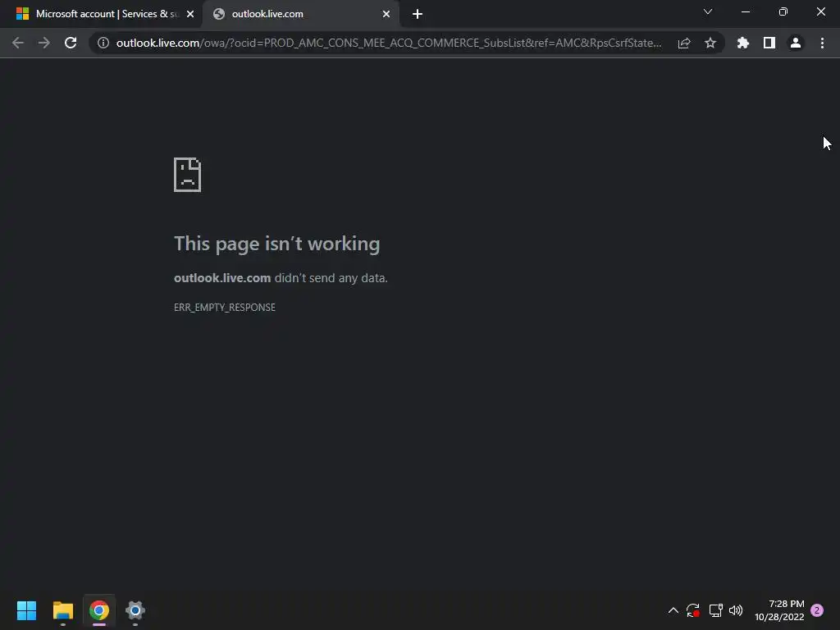The image size is (840, 630).
Task: Open Chrome's three-dot menu
Action: (822, 43)
